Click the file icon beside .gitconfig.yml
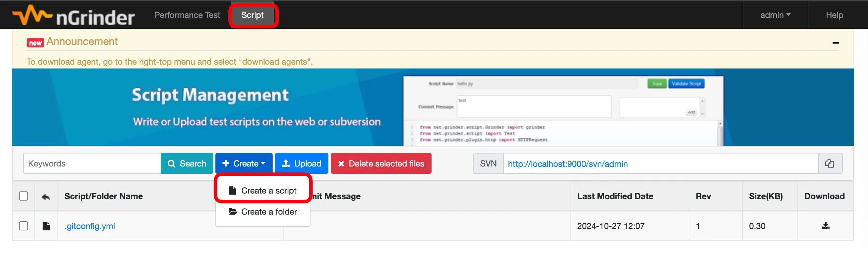Viewport: 868px width, 255px height. coord(46,226)
